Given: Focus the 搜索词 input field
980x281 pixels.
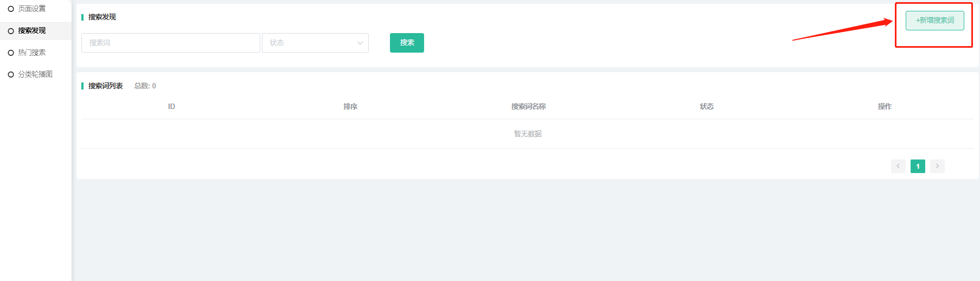Looking at the screenshot, I should (x=170, y=43).
